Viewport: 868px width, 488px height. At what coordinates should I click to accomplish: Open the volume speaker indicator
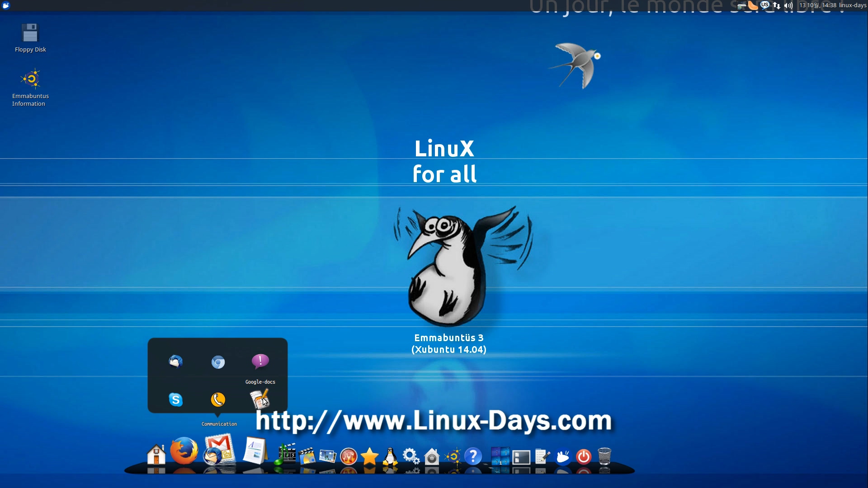tap(788, 5)
